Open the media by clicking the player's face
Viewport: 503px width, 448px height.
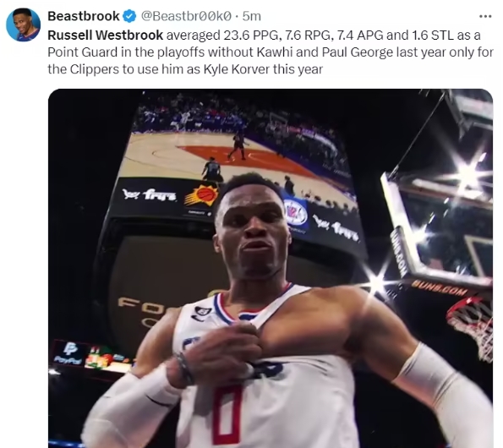tap(253, 227)
